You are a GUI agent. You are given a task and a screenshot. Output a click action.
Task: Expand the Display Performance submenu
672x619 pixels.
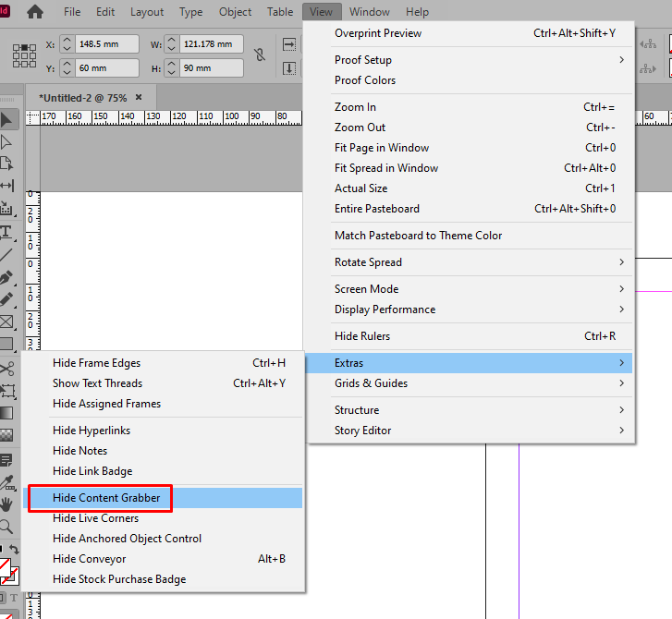(470, 309)
